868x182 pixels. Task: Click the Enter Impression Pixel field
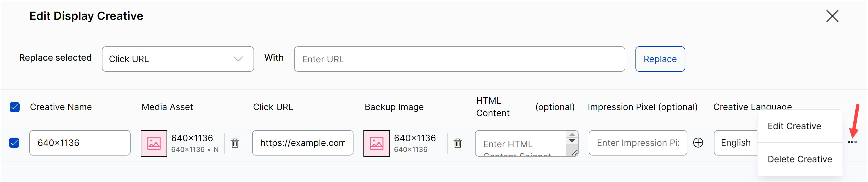[637, 143]
